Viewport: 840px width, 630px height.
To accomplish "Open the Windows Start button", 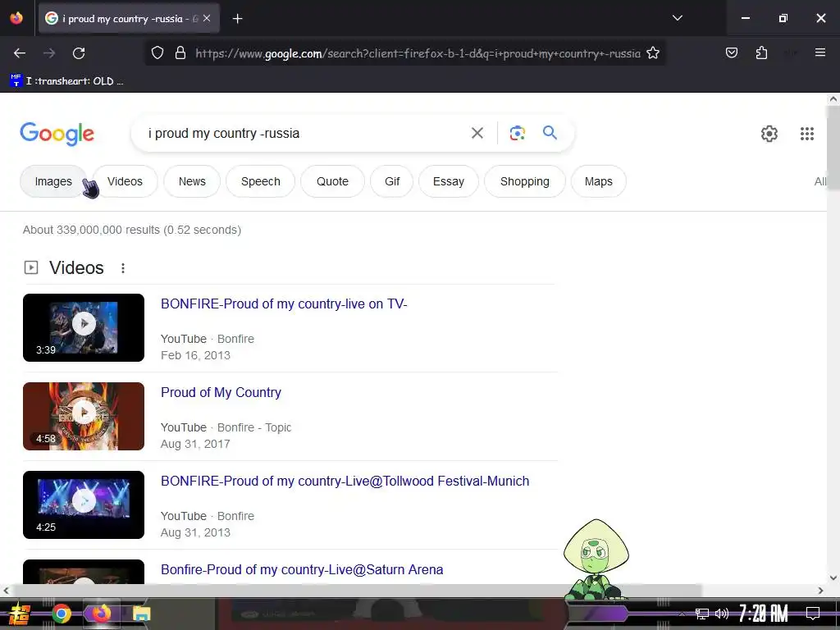I will (20, 614).
